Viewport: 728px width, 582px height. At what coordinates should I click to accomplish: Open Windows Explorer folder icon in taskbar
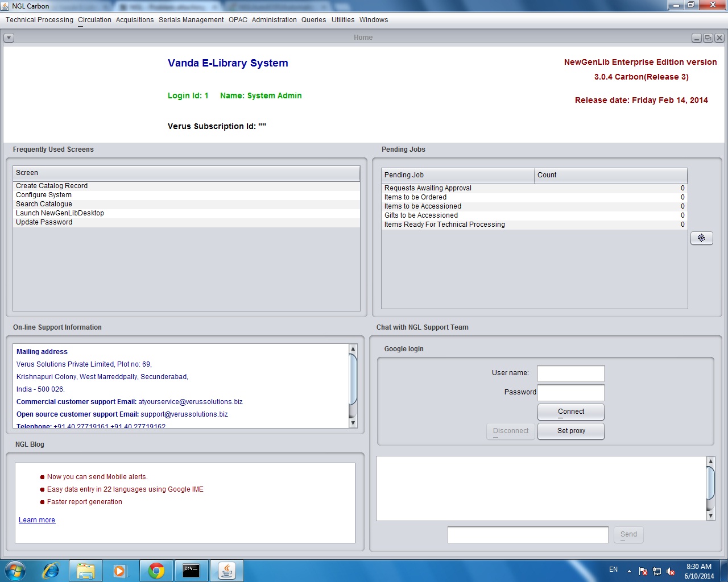coord(86,571)
